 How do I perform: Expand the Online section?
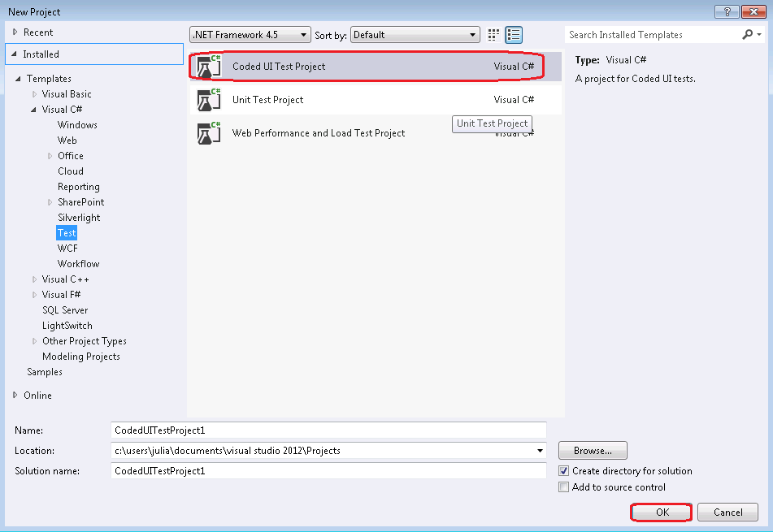(x=15, y=395)
